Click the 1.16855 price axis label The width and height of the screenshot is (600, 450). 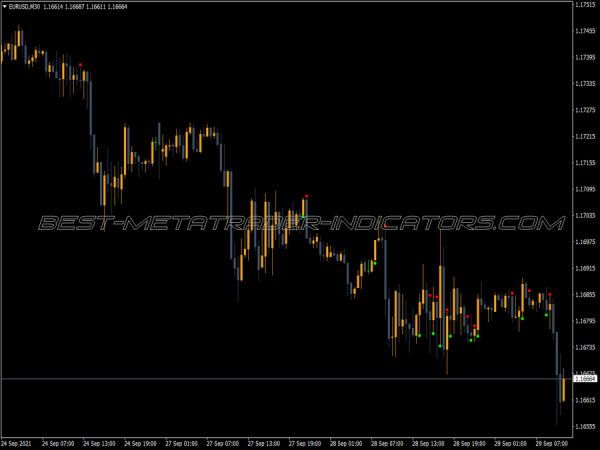585,295
